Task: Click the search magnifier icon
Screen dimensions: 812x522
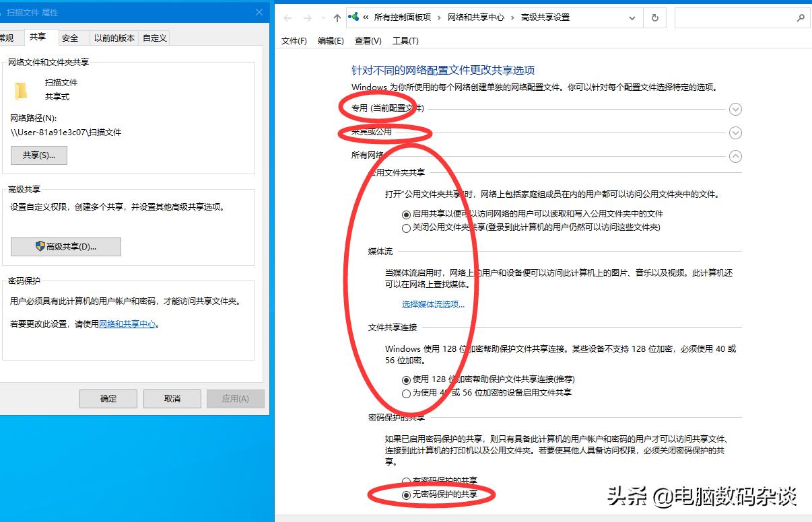Action: click(801, 17)
